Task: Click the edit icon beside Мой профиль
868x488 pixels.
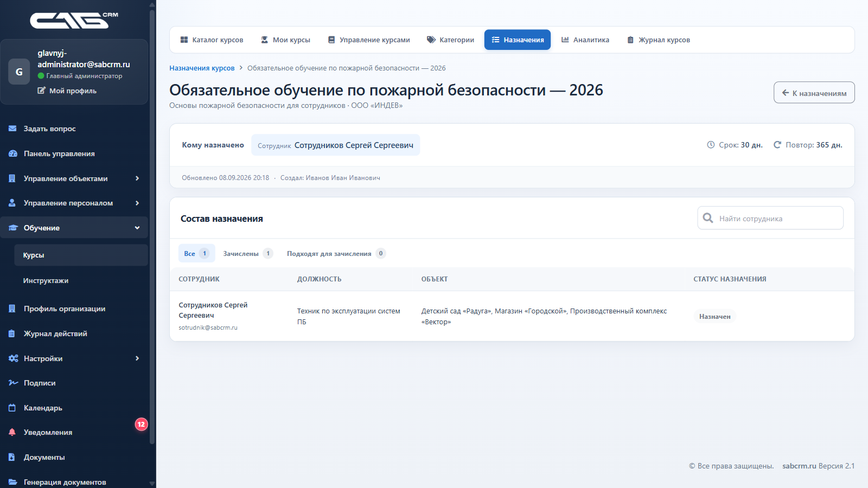Action: click(41, 91)
